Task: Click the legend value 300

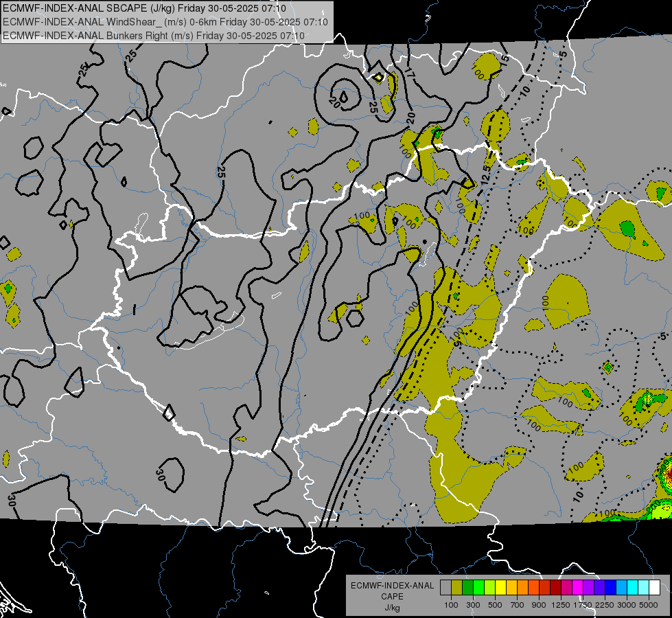Action: (473, 605)
